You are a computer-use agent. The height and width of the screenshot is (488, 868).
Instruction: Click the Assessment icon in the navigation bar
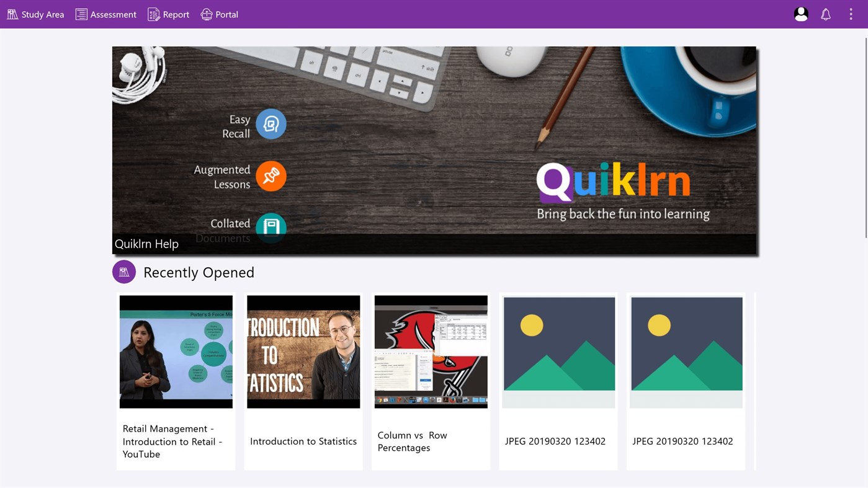tap(81, 14)
